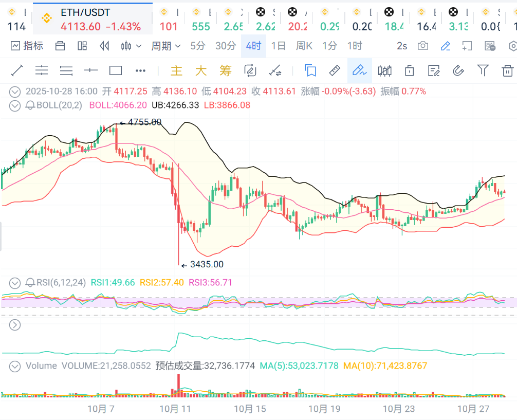Viewport: 517px width, 420px height.
Task: Click the filter funnel icon
Action: tap(483, 70)
